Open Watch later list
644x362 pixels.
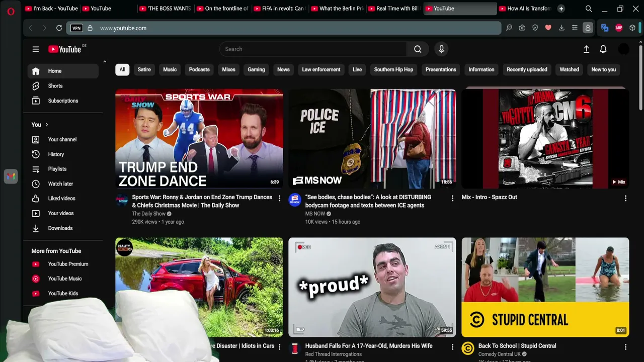coord(63,184)
